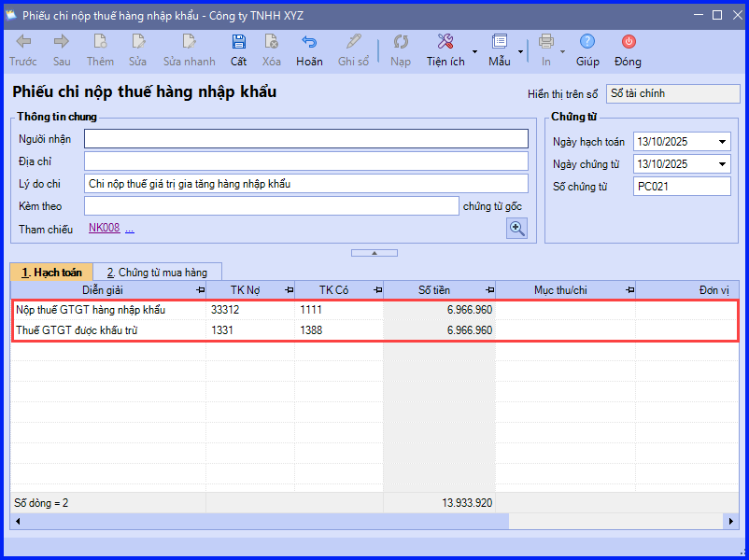Click the In printer icon

pyautogui.click(x=546, y=42)
